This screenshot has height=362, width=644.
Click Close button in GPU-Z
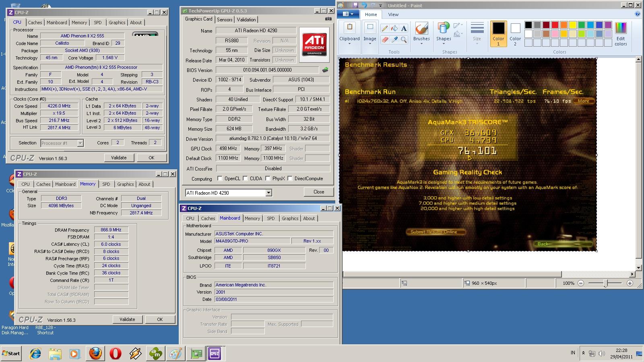coord(319,192)
